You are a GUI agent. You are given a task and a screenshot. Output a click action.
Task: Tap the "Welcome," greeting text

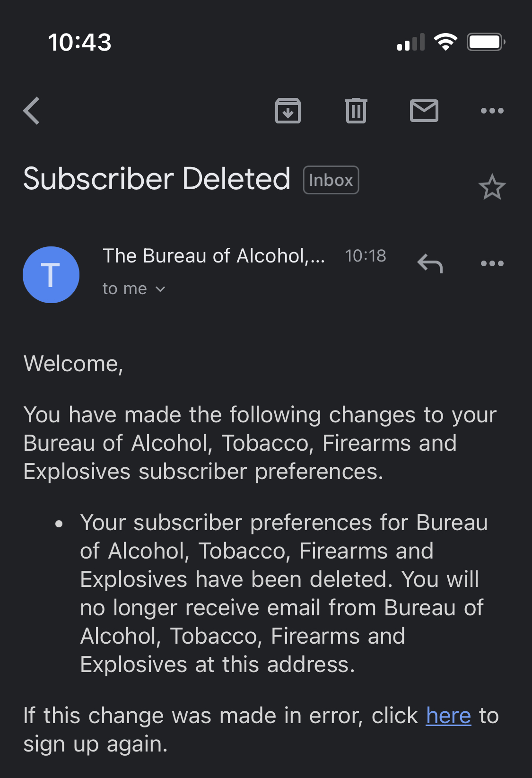[x=73, y=364]
